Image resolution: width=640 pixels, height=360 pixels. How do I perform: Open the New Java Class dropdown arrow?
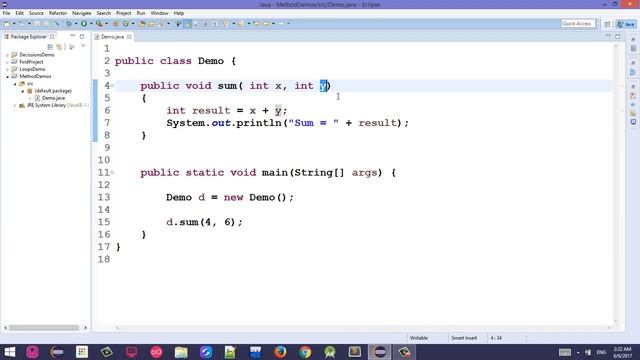tap(133, 24)
